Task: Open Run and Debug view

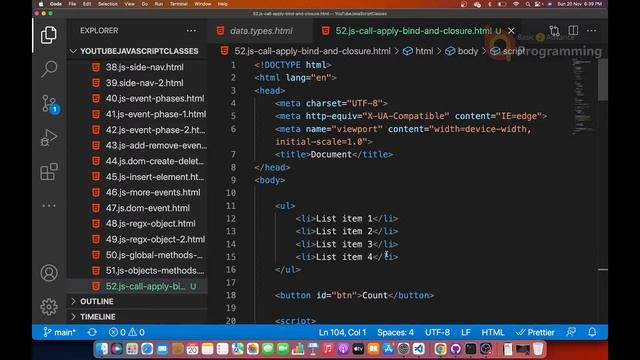Action: click(x=49, y=138)
